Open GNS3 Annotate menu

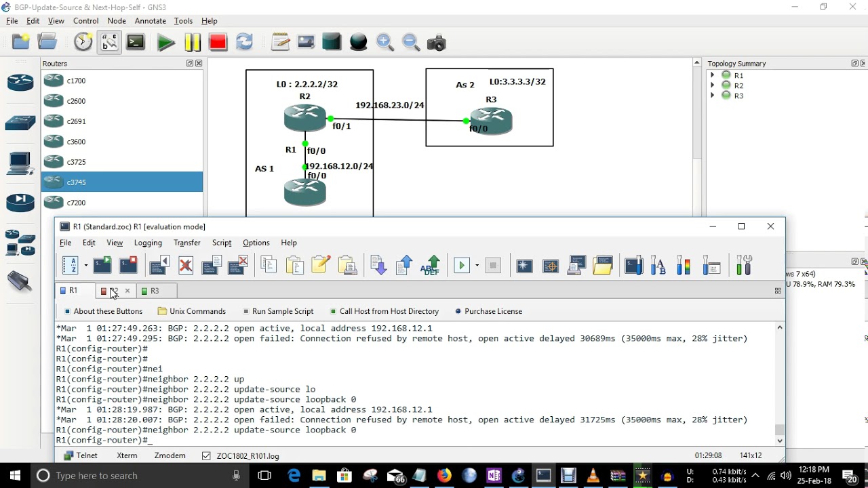(x=150, y=21)
